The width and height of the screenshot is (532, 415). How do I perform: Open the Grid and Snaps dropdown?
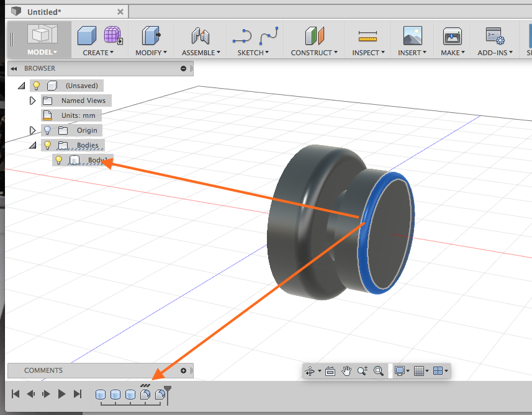pos(422,371)
